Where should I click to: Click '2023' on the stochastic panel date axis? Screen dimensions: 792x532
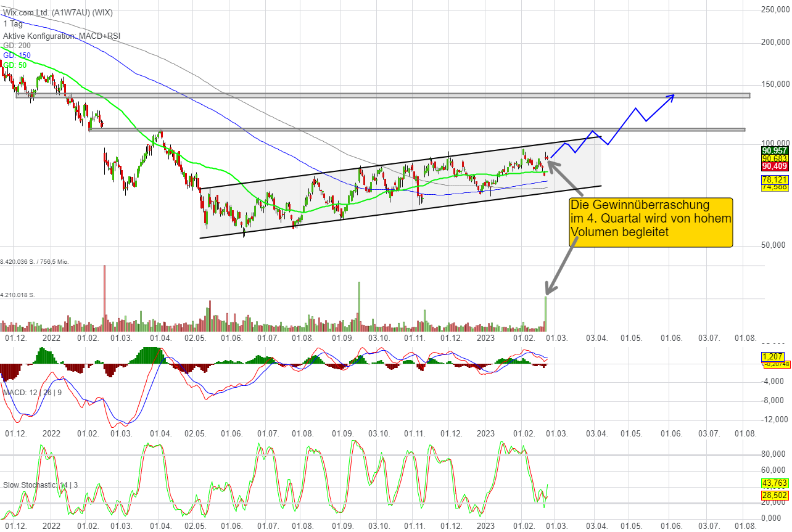click(486, 526)
